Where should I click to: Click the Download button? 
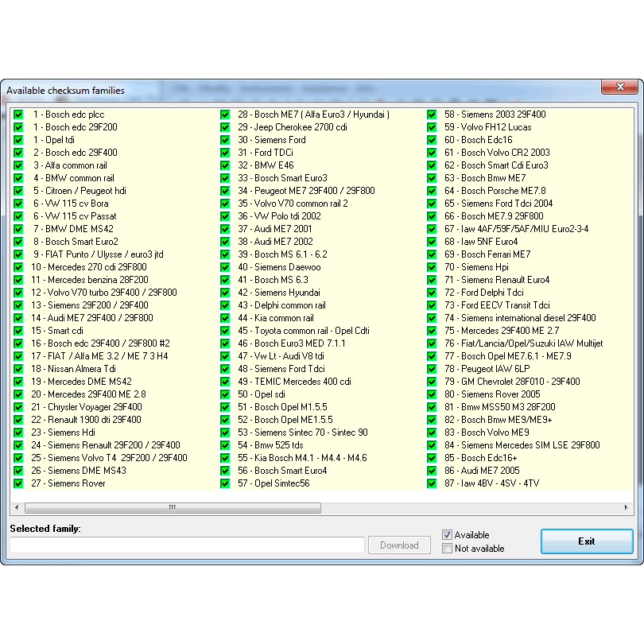(399, 545)
